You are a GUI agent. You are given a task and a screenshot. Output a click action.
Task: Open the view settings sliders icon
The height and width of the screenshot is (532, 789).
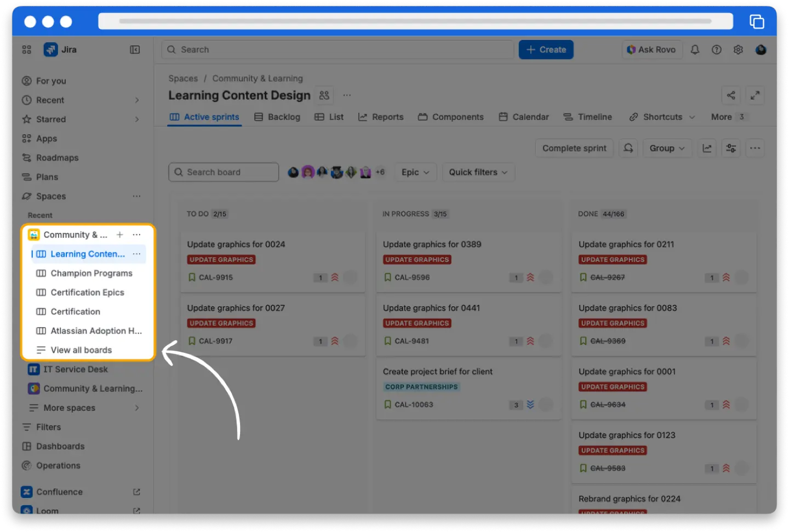tap(731, 148)
